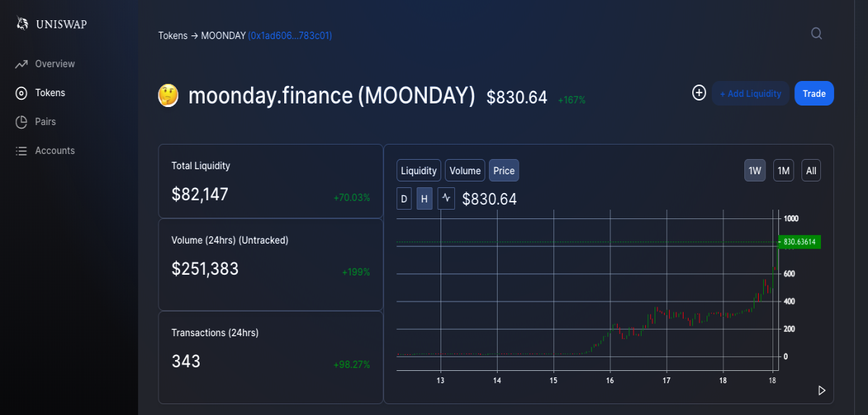Image resolution: width=868 pixels, height=415 pixels.
Task: Click the 15 date label on chart axis
Action: coord(553,380)
